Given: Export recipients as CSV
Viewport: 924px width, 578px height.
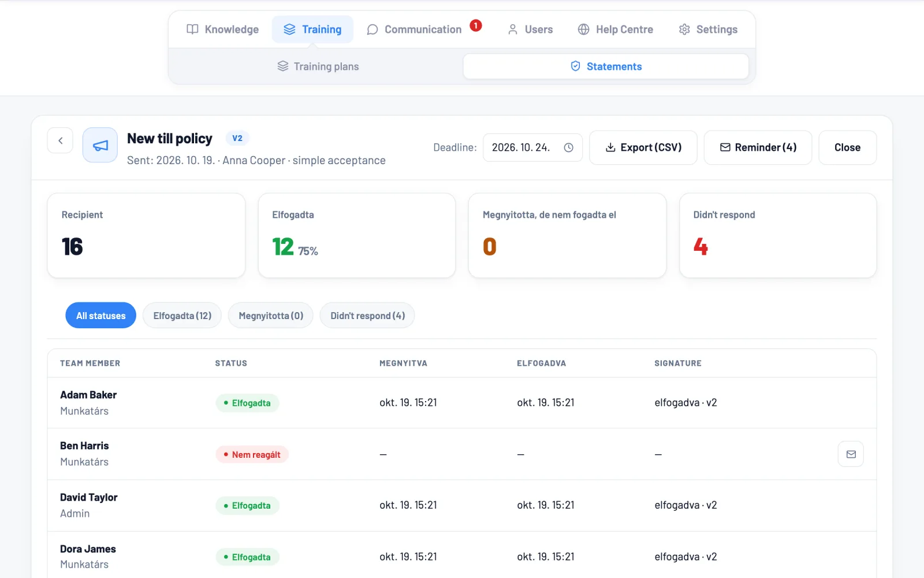Looking at the screenshot, I should [643, 147].
